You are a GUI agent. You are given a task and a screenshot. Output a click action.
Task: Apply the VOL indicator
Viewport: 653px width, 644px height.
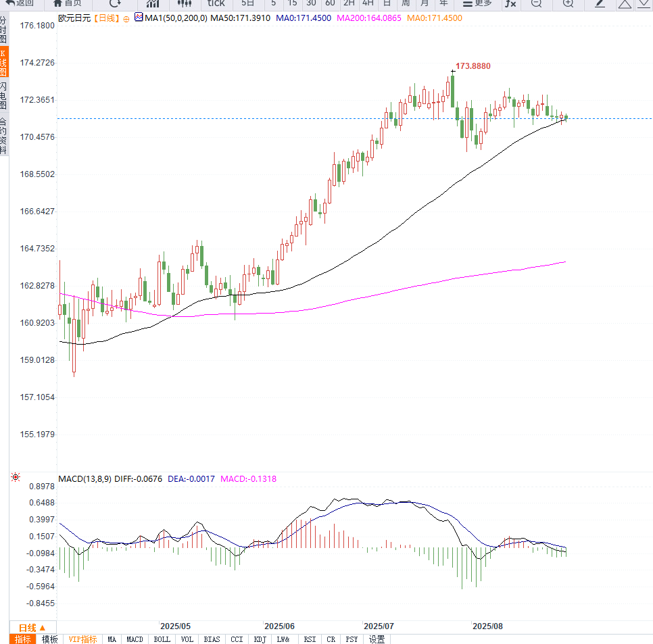(x=187, y=639)
